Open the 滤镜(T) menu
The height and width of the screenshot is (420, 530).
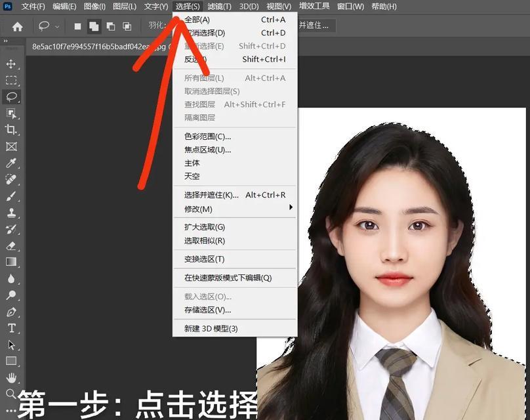pyautogui.click(x=219, y=7)
